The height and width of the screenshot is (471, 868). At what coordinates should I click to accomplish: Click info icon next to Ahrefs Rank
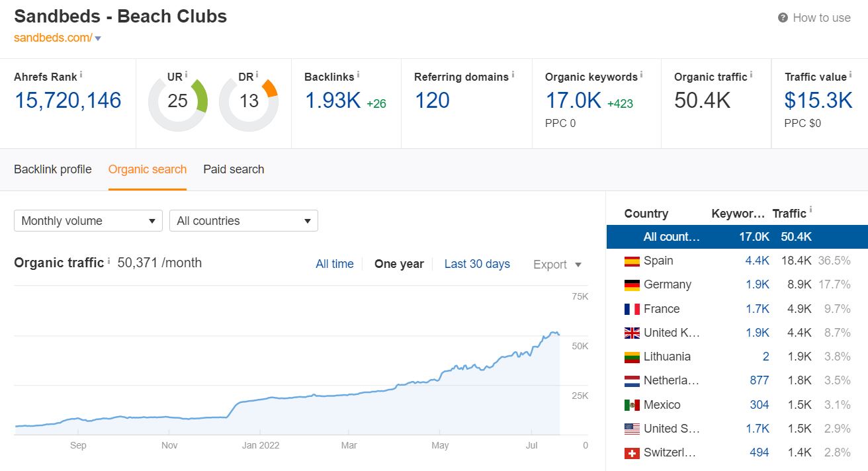pyautogui.click(x=81, y=75)
